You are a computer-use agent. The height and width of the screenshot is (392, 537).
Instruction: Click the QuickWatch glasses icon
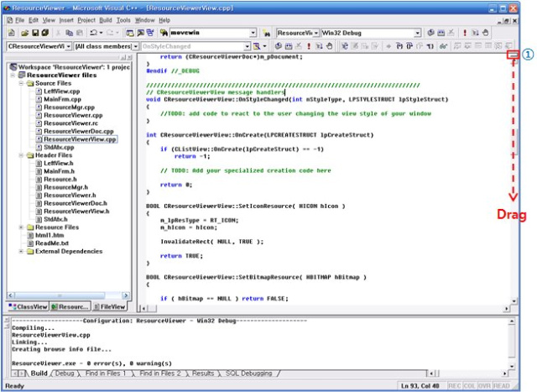[x=444, y=46]
